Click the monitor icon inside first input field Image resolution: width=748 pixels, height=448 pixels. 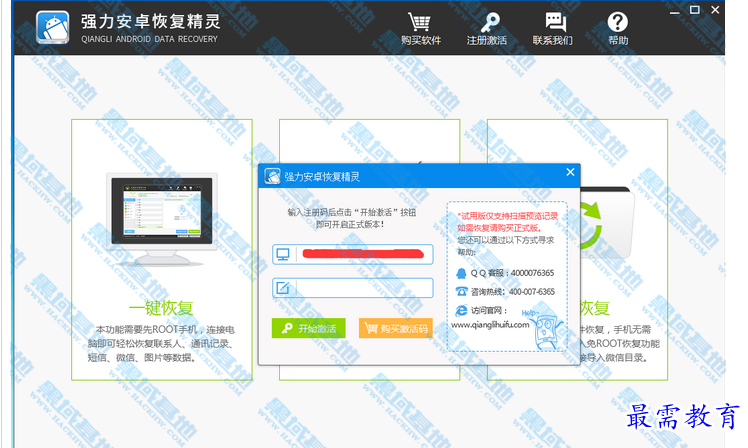click(x=283, y=254)
